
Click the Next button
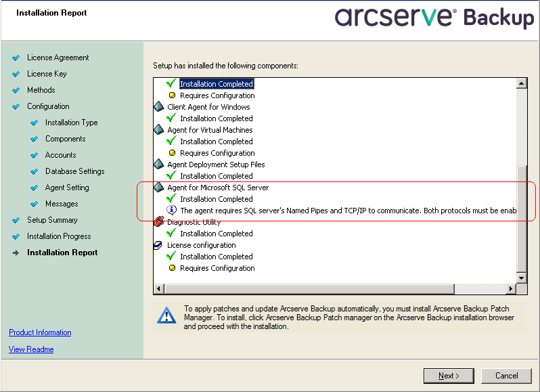[x=449, y=376]
